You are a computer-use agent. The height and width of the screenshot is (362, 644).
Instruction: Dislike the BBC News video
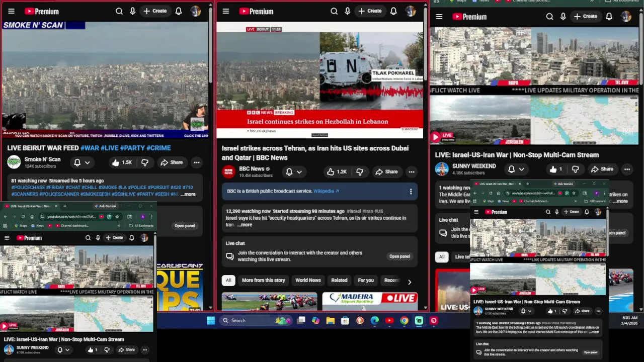(x=360, y=172)
